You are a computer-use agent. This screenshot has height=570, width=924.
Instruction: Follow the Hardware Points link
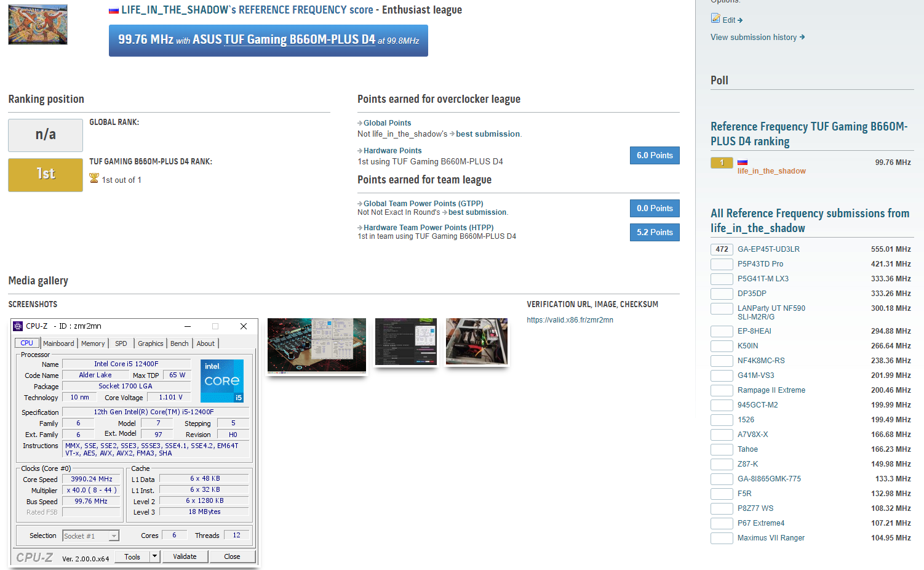tap(392, 151)
